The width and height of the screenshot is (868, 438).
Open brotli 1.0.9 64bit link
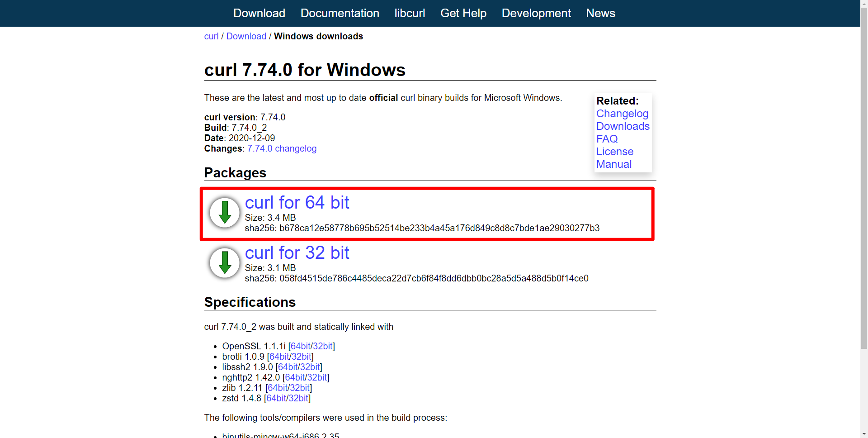(279, 357)
